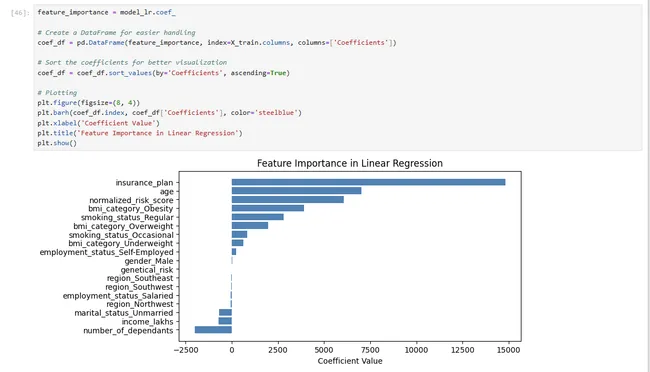Click the 'bmi_category_Obesity' label
Viewport: 650px width, 372px height.
tap(131, 209)
